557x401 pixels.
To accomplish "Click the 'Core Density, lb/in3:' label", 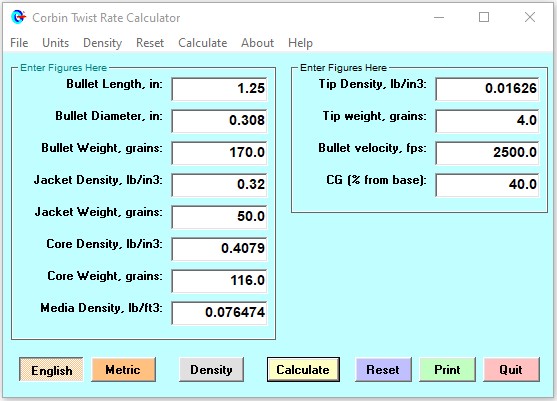I will pyautogui.click(x=104, y=244).
